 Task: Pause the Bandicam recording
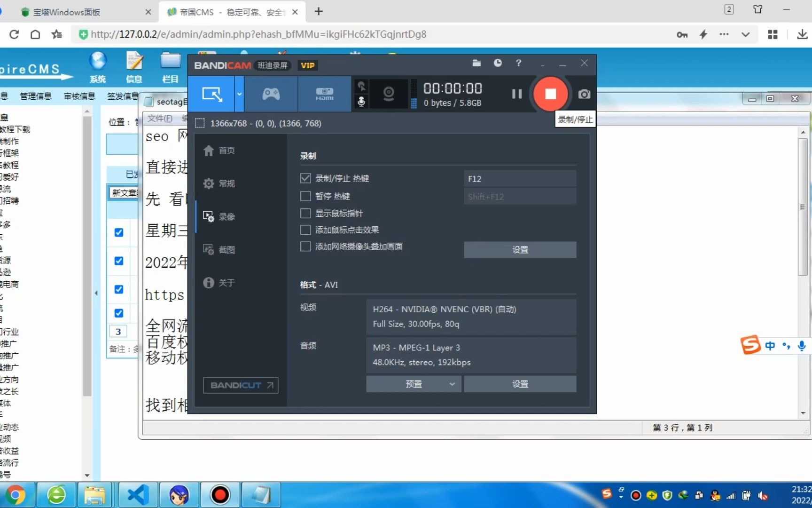517,94
